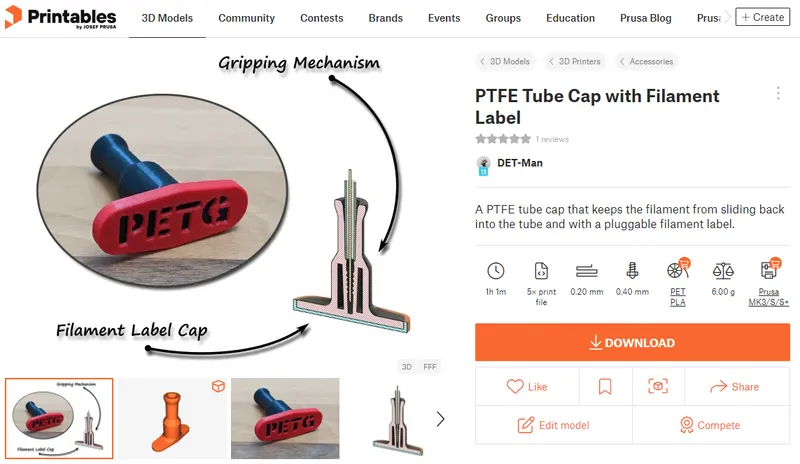Click DET-Man's avatar image
This screenshot has height=464, width=800.
483,165
